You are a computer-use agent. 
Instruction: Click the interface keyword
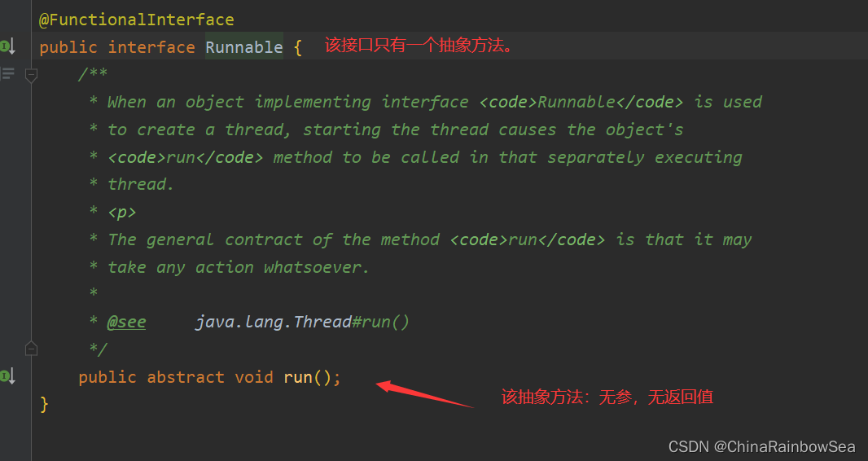point(151,47)
